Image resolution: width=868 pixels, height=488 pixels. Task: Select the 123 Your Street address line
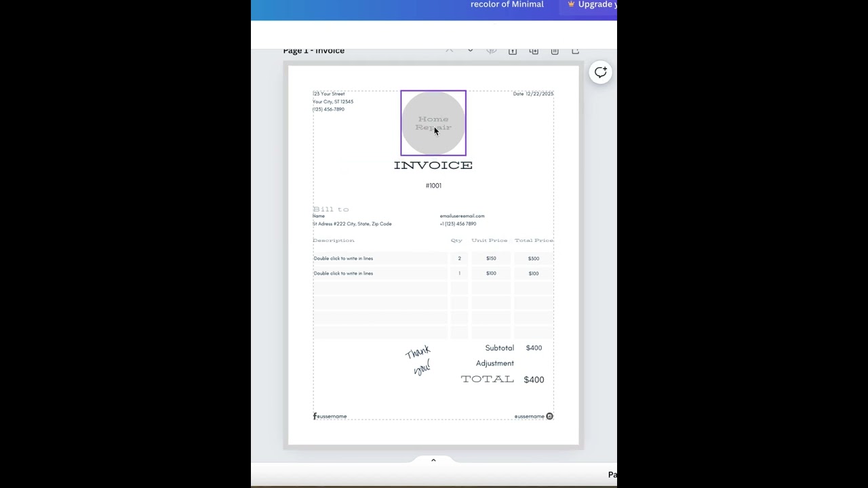point(329,94)
